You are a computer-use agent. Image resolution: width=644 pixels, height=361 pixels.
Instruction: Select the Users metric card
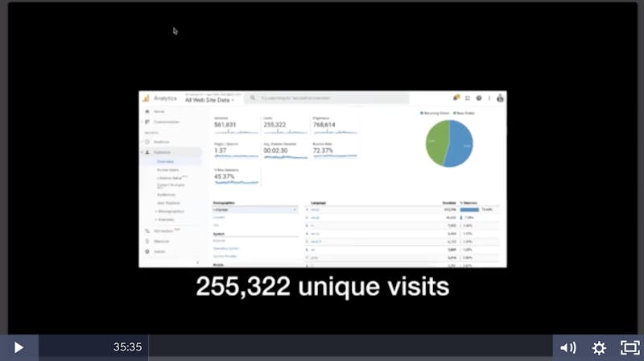(281, 126)
